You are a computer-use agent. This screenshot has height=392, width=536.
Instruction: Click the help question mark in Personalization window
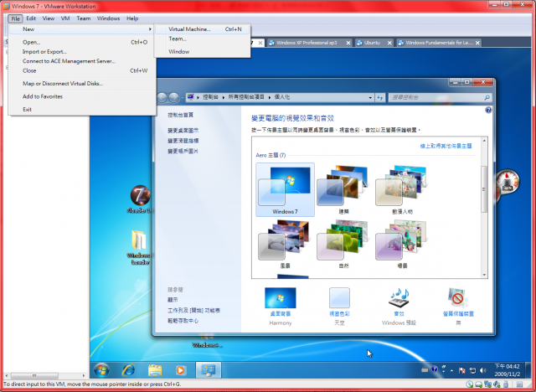(488, 110)
